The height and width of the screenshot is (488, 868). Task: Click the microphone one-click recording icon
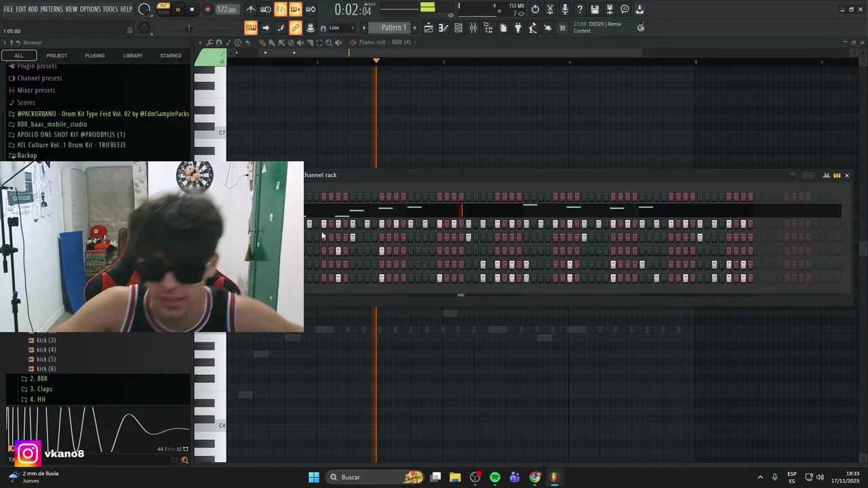[x=565, y=9]
